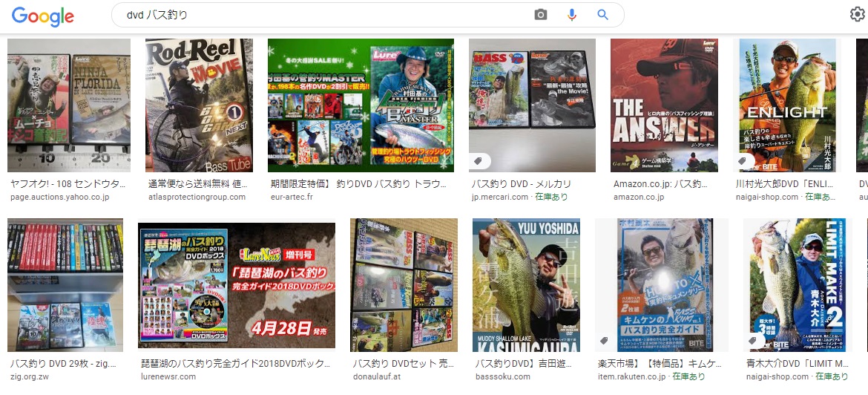Open the Mercari two-DVD photo thumbnail

532,105
